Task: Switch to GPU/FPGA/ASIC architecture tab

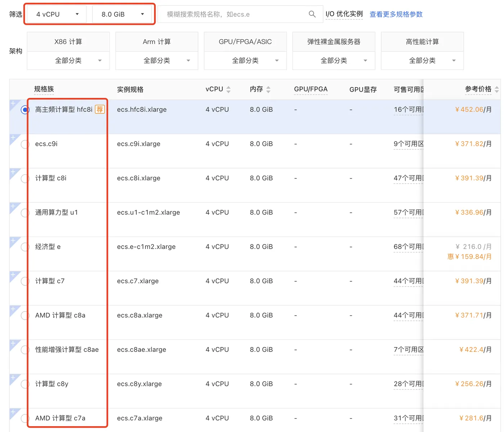Action: click(246, 42)
